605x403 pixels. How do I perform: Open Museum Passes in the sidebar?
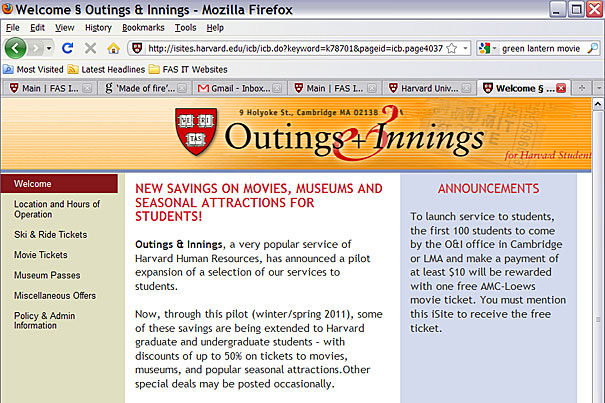tap(46, 275)
